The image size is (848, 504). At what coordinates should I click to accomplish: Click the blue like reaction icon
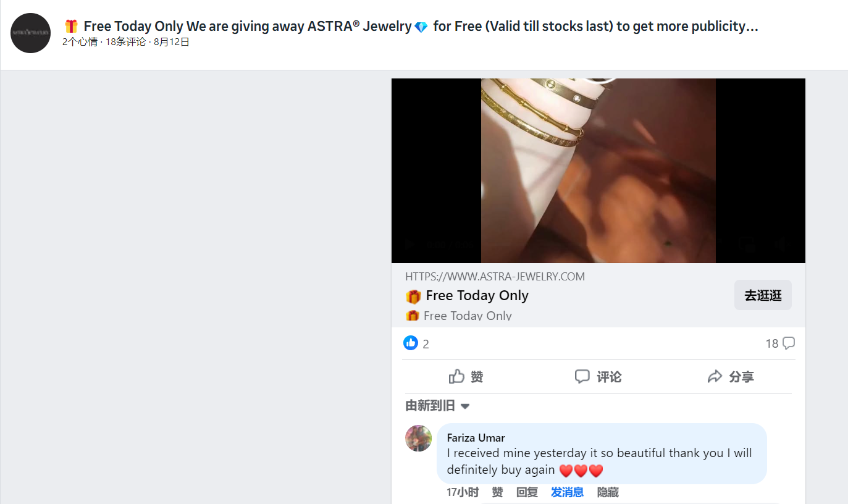pos(411,343)
